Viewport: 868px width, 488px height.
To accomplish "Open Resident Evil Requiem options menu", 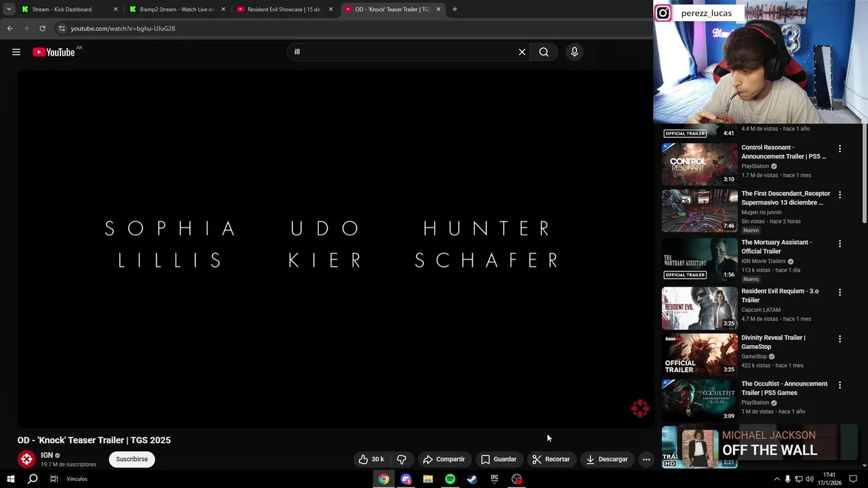I will [840, 292].
